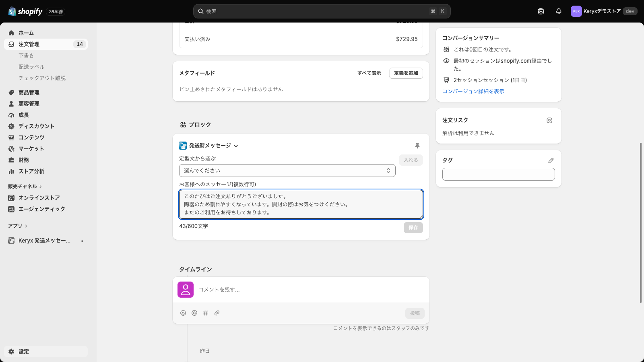The height and width of the screenshot is (362, 644).
Task: Click the page vertical scrollbar
Action: click(x=641, y=222)
